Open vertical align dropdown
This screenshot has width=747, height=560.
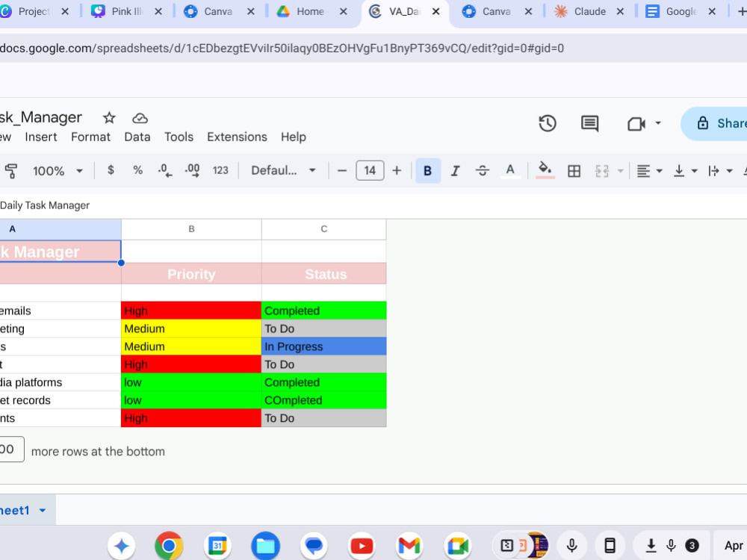686,170
